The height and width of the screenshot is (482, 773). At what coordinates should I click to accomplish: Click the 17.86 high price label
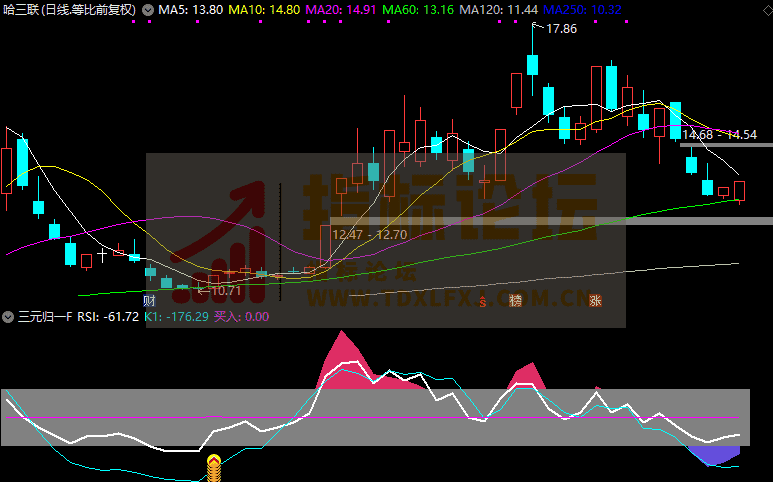tap(562, 29)
